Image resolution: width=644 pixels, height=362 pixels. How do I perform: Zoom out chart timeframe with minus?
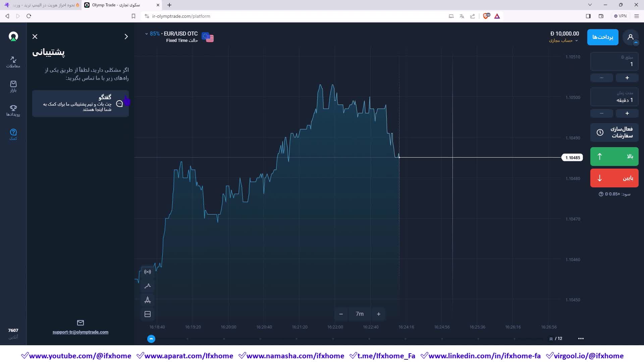(x=341, y=314)
